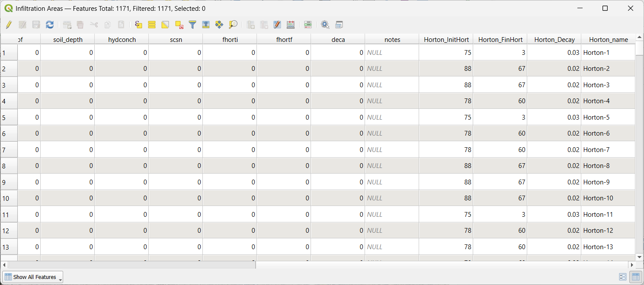Select row 6 by its row header
The image size is (644, 285).
click(x=9, y=133)
